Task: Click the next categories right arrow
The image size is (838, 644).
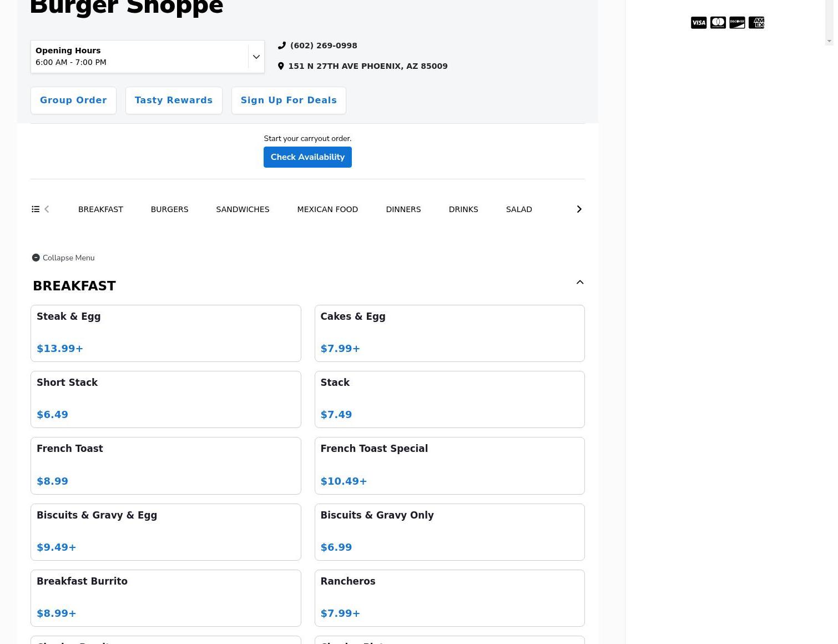Action: pos(579,209)
